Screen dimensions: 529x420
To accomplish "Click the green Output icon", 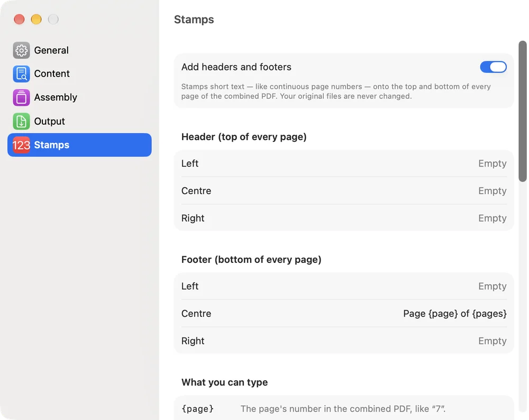I will [x=21, y=121].
